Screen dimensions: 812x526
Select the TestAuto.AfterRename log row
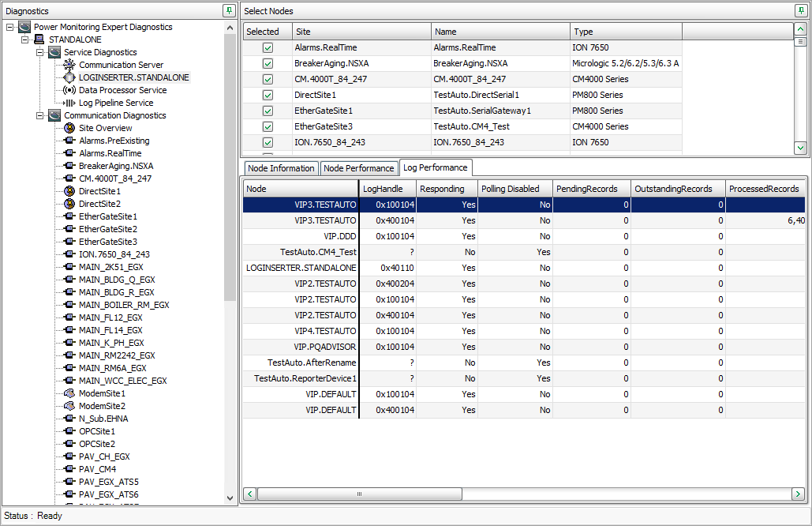[x=523, y=363]
